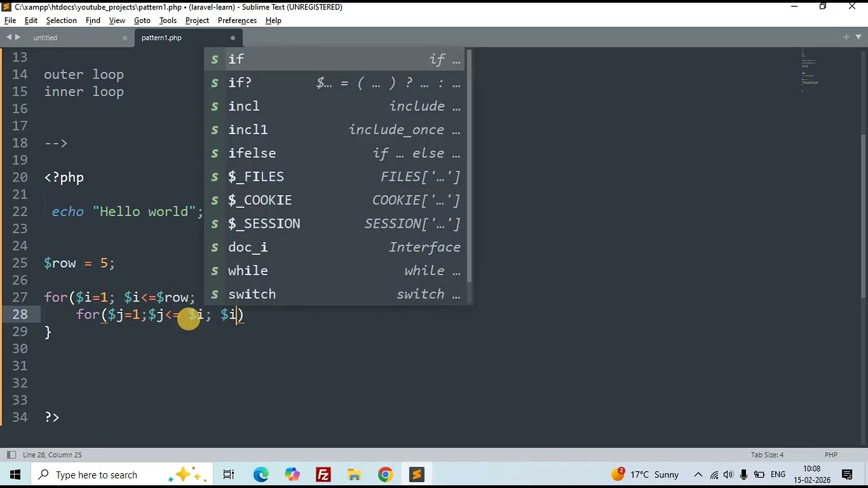The height and width of the screenshot is (488, 868).
Task: Open the Edit menu
Action: click(31, 20)
